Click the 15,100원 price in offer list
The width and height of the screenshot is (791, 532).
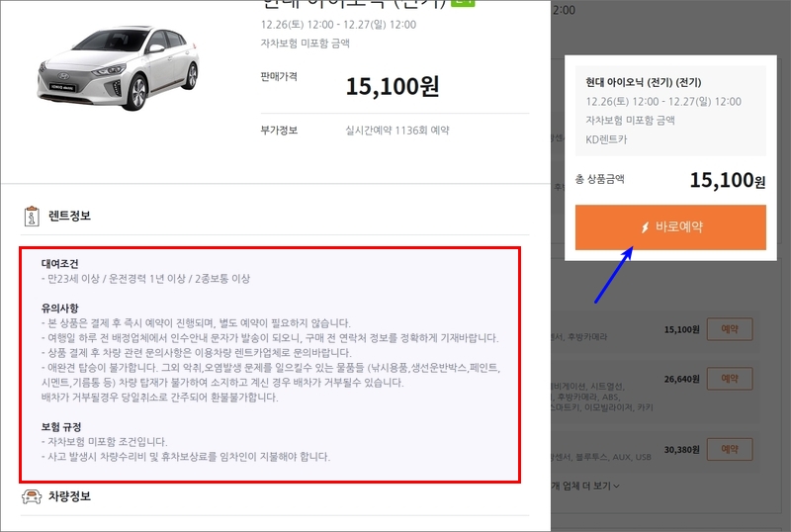tap(681, 329)
